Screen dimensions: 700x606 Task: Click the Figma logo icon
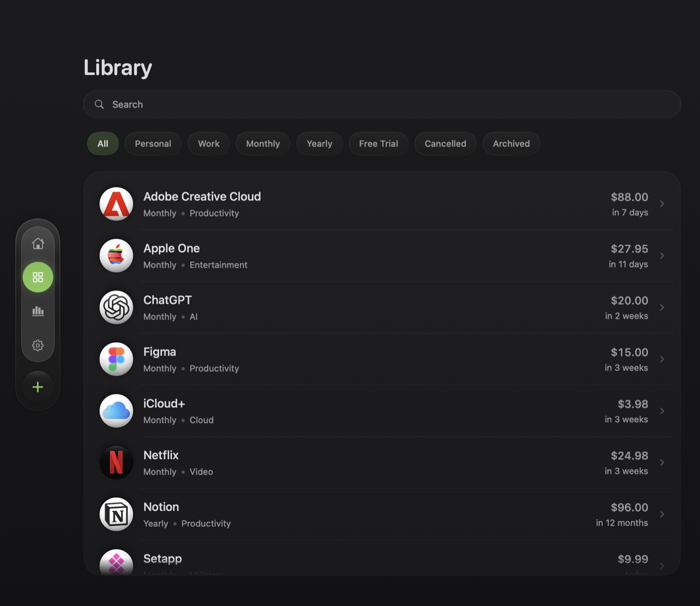click(x=116, y=359)
